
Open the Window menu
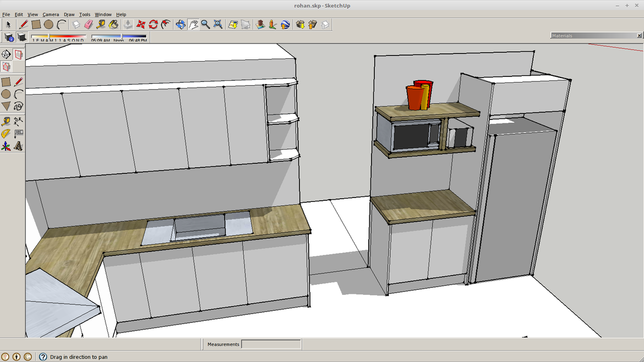coord(103,14)
